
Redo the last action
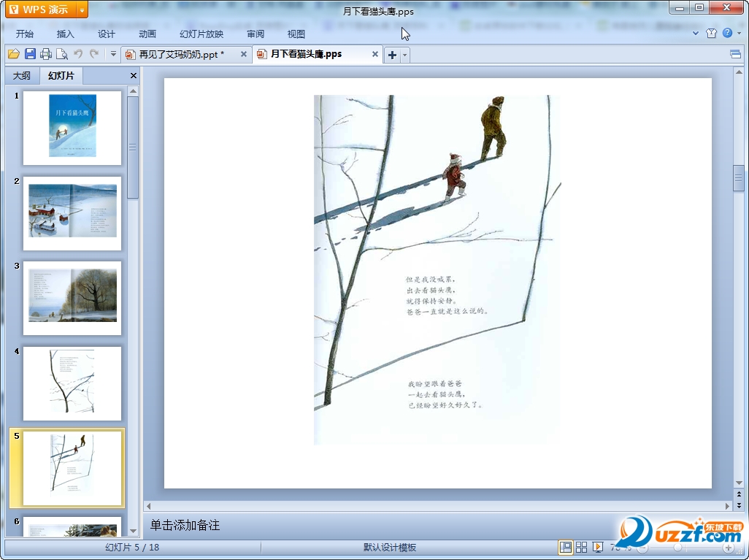pos(95,54)
